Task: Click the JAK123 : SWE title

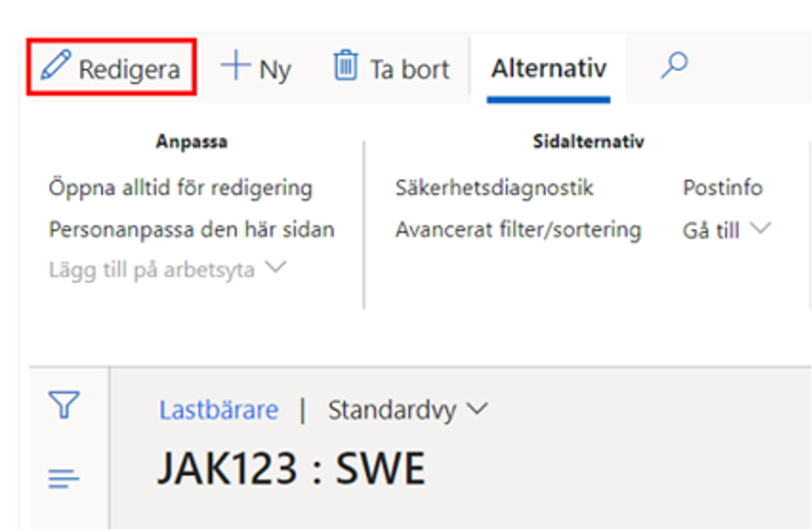Action: (291, 468)
